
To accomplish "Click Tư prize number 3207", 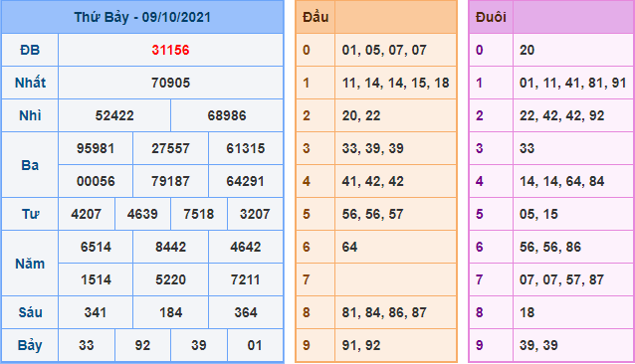I will pos(255,214).
